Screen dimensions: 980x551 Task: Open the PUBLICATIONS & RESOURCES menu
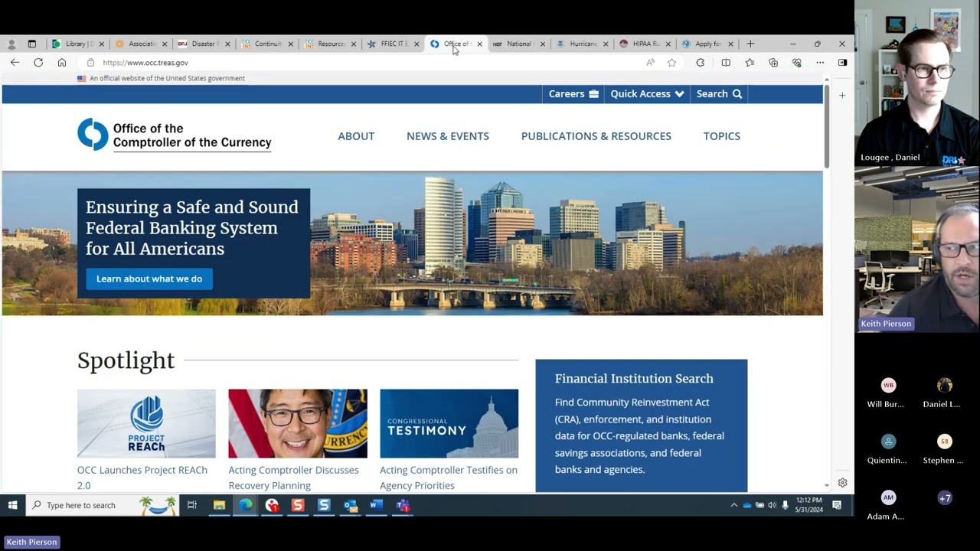[596, 136]
